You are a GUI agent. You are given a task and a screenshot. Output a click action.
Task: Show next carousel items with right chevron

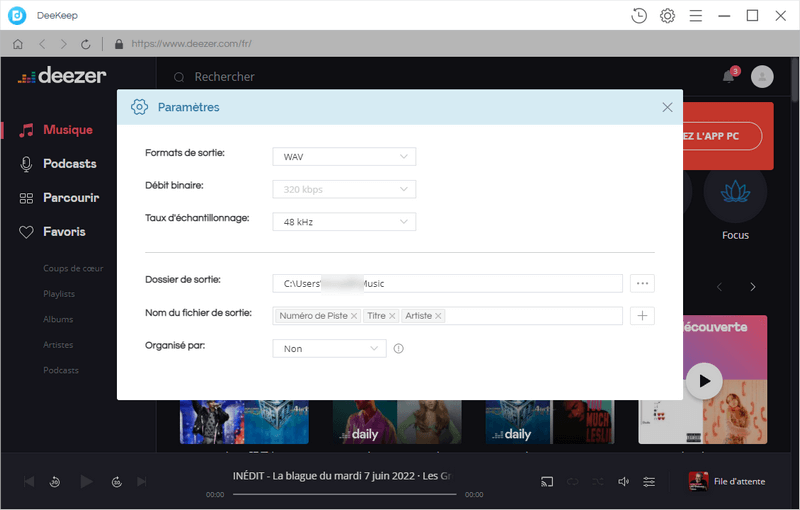point(753,287)
